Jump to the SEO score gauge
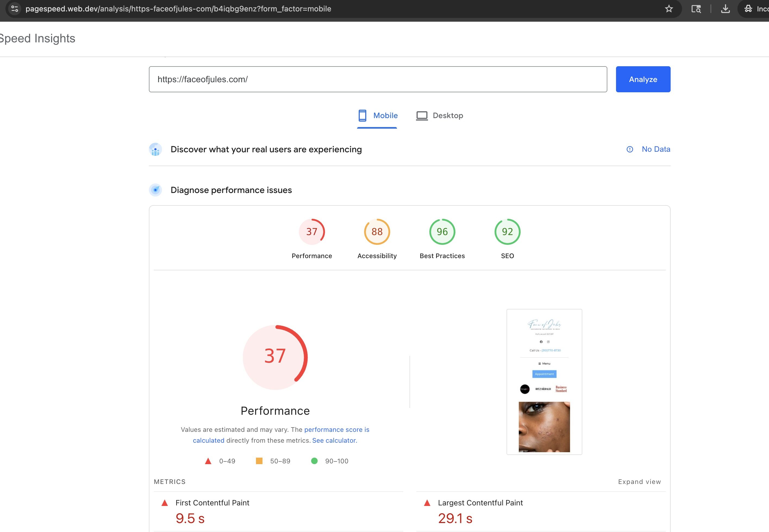 tap(507, 232)
